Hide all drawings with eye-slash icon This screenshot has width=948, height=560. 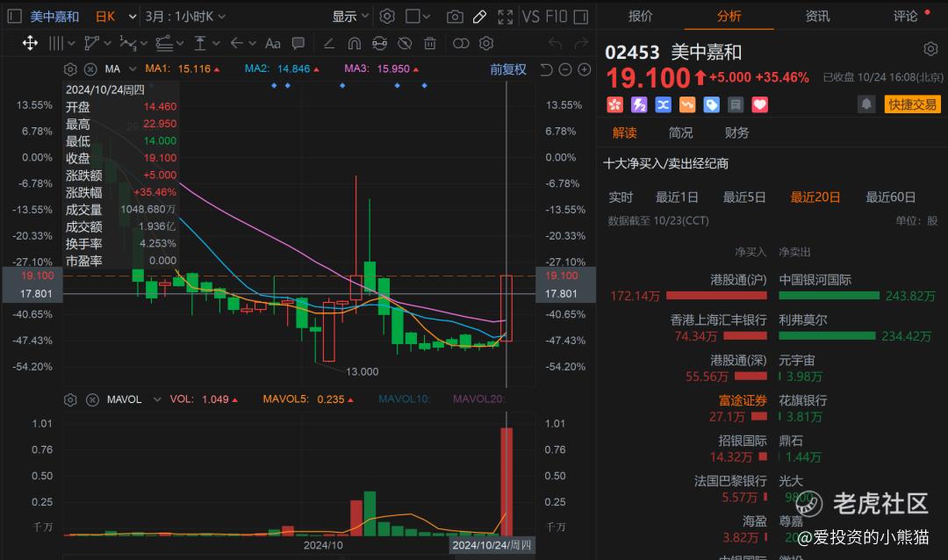tap(405, 44)
